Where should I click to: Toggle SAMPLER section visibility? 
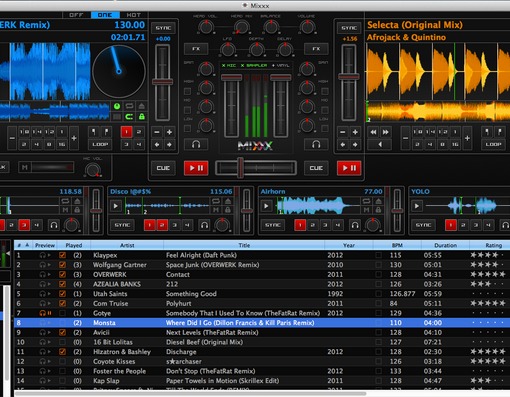pos(254,65)
